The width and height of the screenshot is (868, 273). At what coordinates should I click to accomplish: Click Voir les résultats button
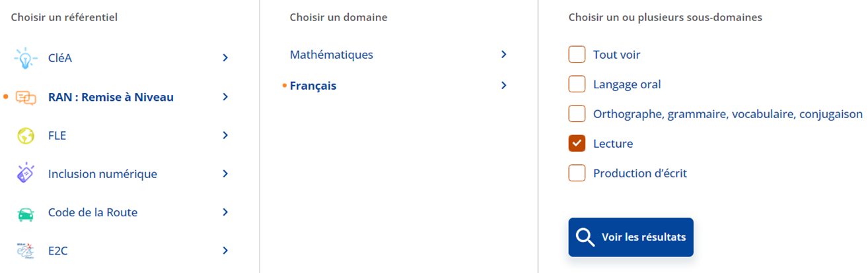pyautogui.click(x=631, y=237)
